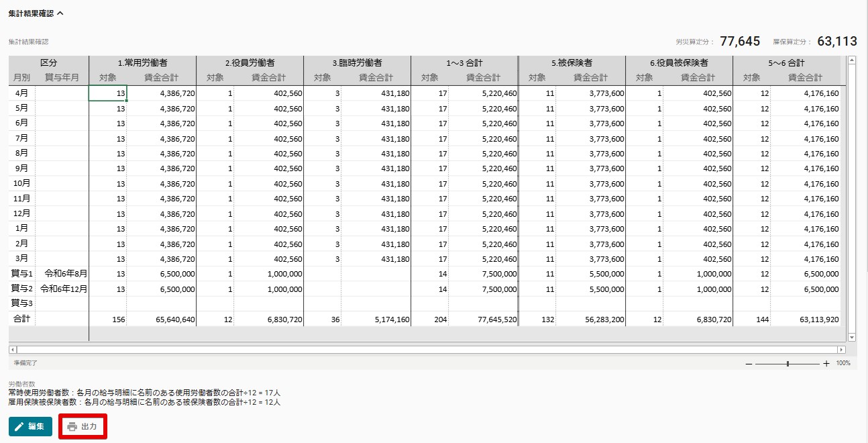Viewport: 868px width, 443px height.
Task: Select the 2月 row label
Action: click(x=21, y=244)
